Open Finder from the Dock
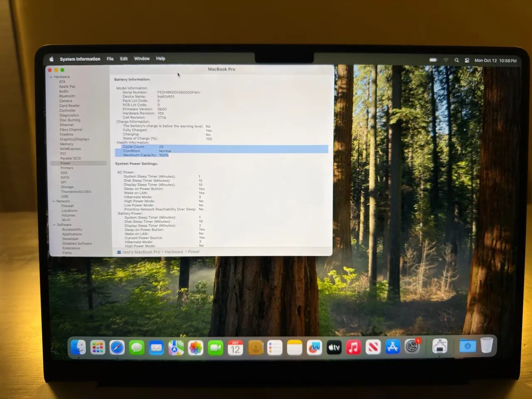 point(78,347)
